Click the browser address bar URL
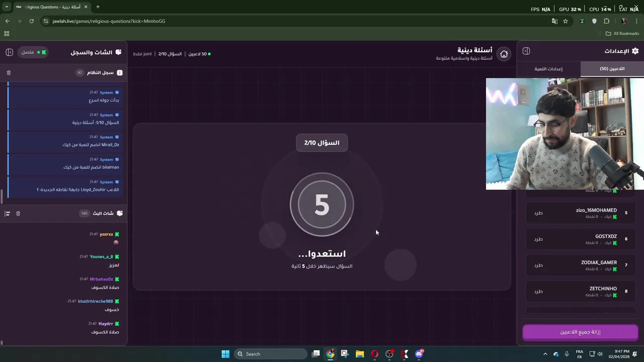 pos(109,21)
